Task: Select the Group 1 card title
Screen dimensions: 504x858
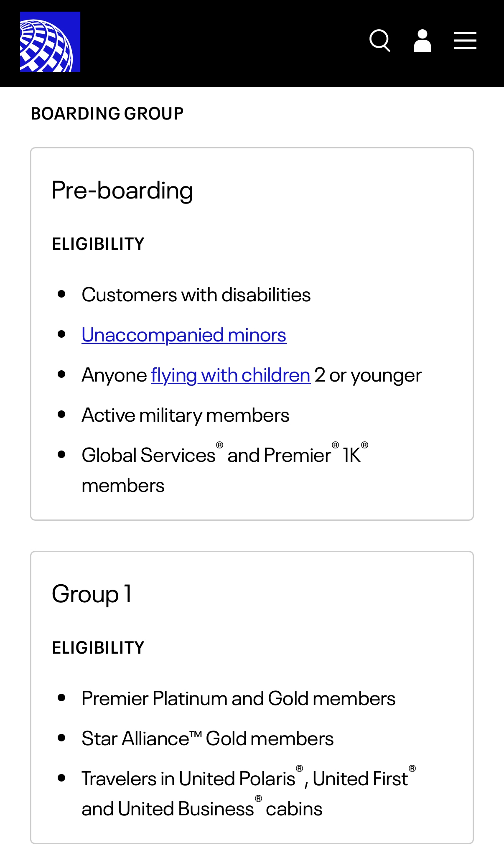Action: pos(92,594)
